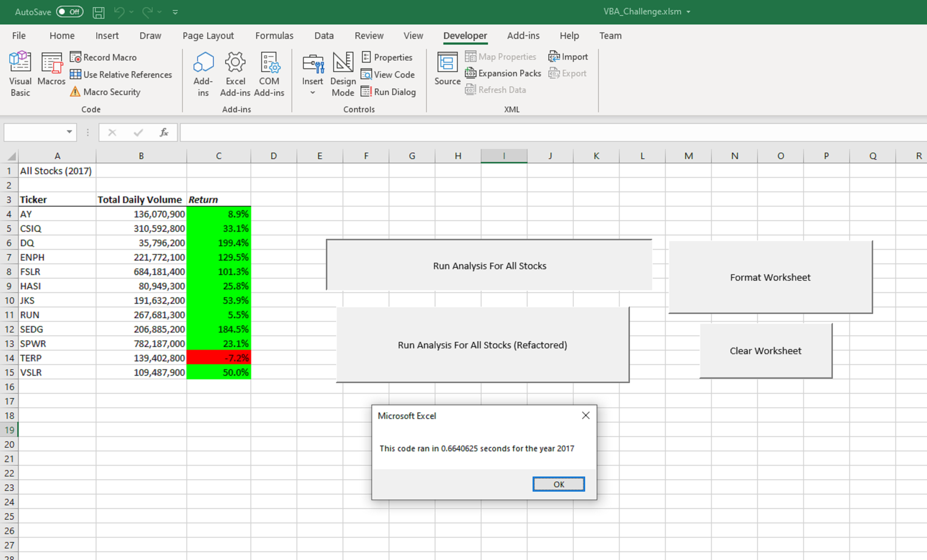The height and width of the screenshot is (560, 927).
Task: Open the Name Box dropdown
Action: click(69, 132)
